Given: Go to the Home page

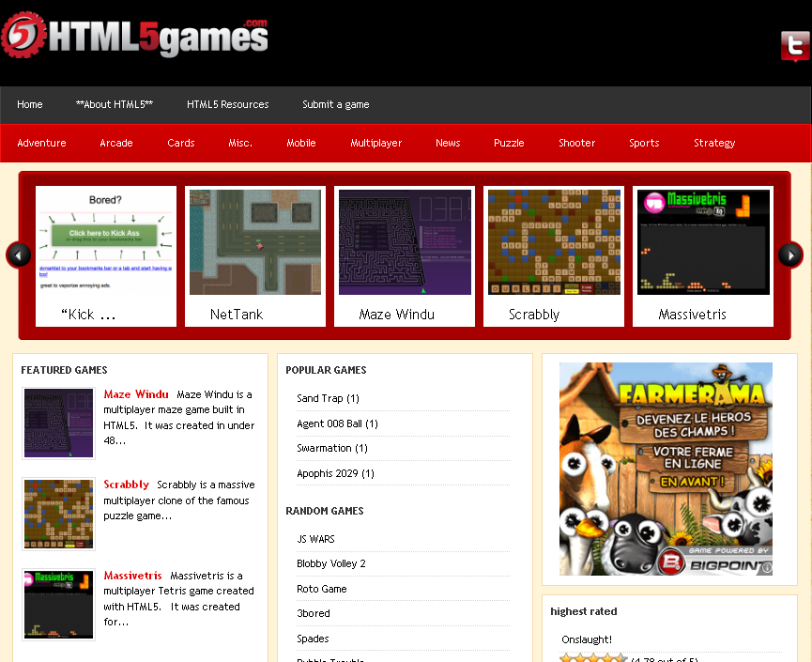Looking at the screenshot, I should [29, 104].
